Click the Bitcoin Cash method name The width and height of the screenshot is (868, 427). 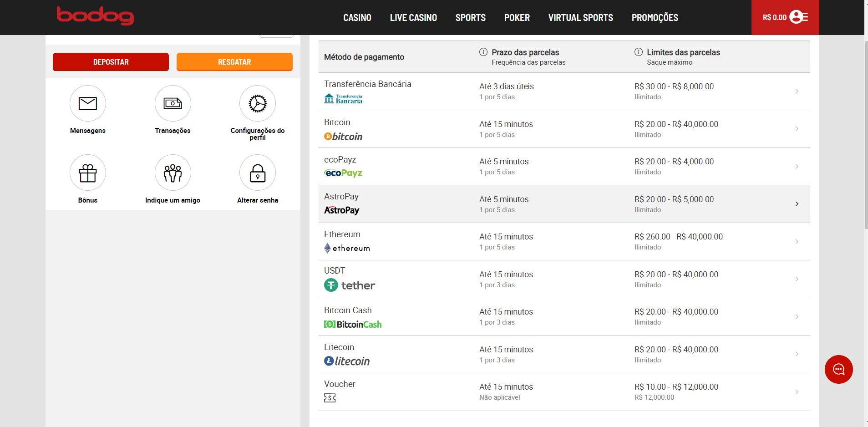348,310
